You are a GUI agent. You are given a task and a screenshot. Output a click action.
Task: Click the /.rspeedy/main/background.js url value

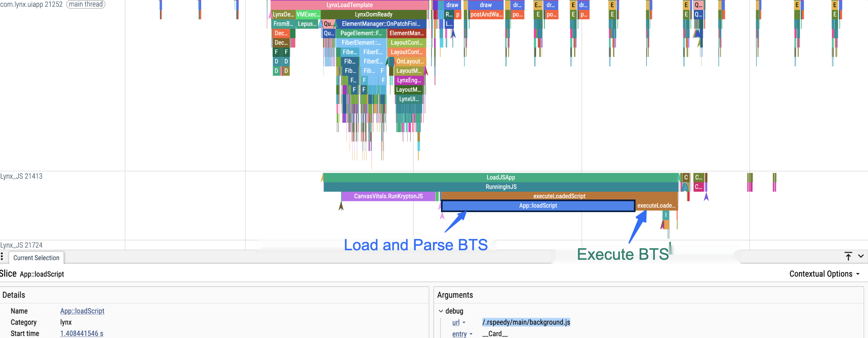526,322
